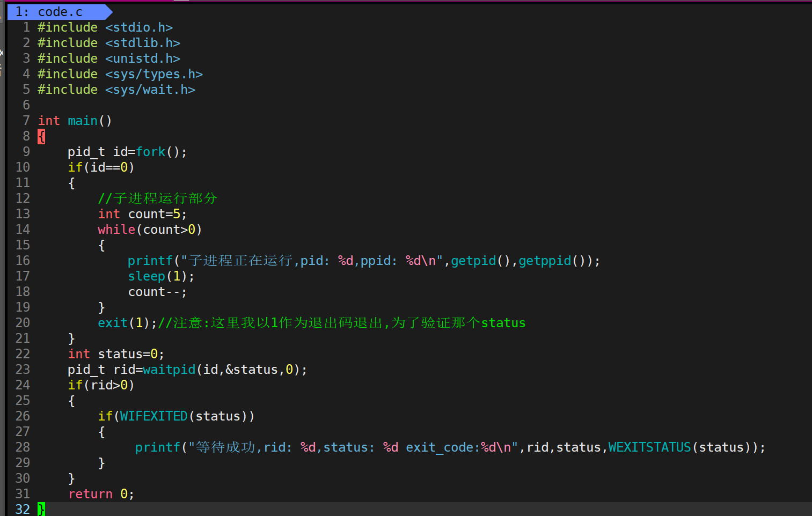Click the <sys/wait.h> header name
Viewport: 812px width, 516px height.
click(x=150, y=90)
